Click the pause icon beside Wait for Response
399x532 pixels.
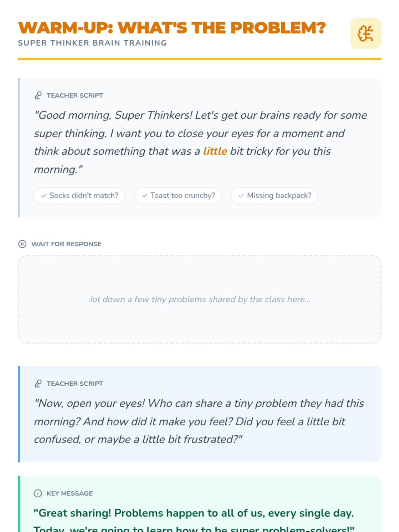pos(22,244)
